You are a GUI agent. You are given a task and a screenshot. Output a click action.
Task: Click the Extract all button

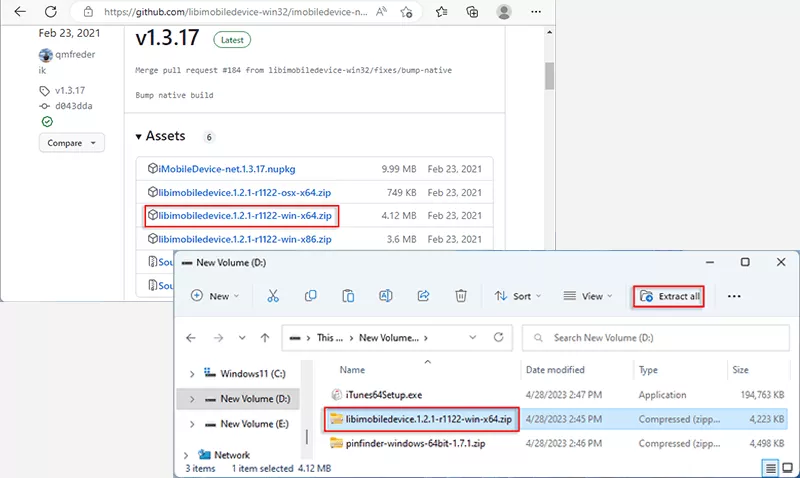[x=670, y=296]
